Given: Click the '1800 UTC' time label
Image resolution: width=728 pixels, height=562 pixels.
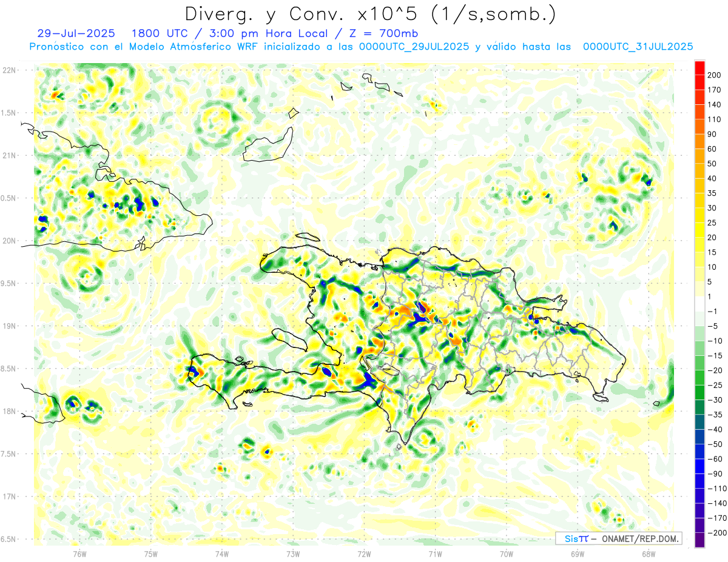Looking at the screenshot, I should pyautogui.click(x=160, y=33).
